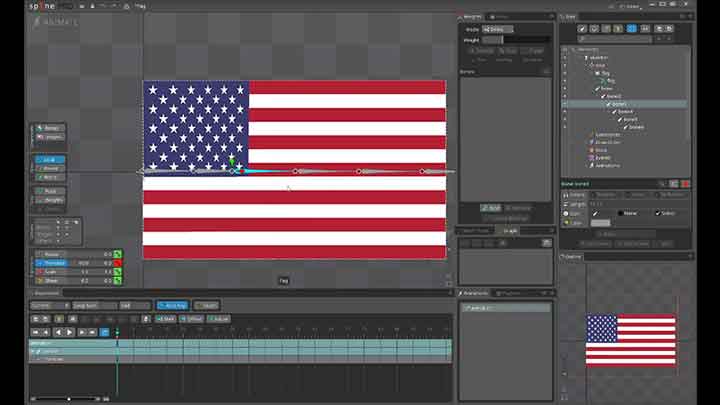
Task: Click the Local axis button
Action: [x=50, y=159]
